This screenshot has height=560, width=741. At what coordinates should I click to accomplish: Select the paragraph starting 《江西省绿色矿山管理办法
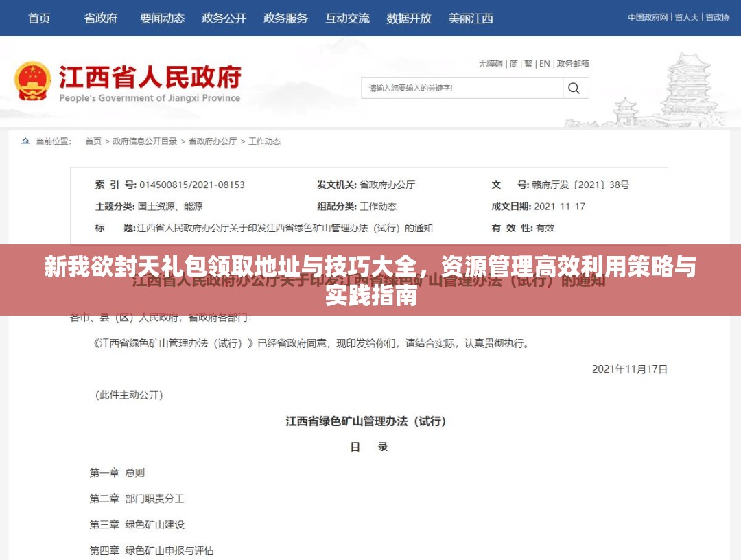pos(311,344)
